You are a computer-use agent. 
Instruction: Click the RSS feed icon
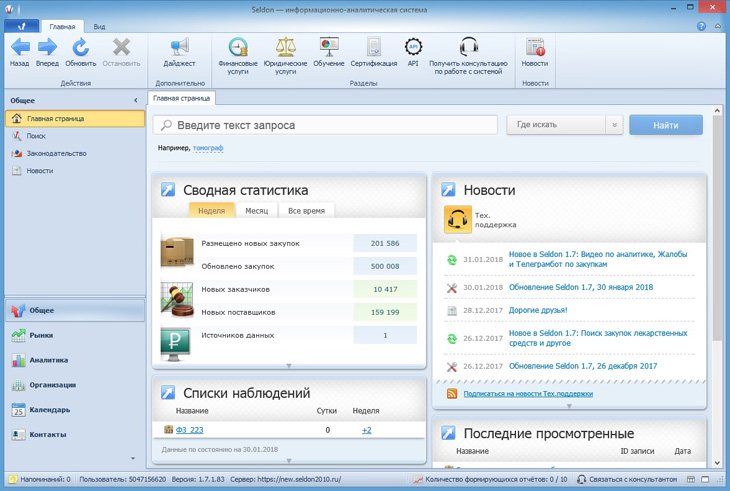point(452,394)
